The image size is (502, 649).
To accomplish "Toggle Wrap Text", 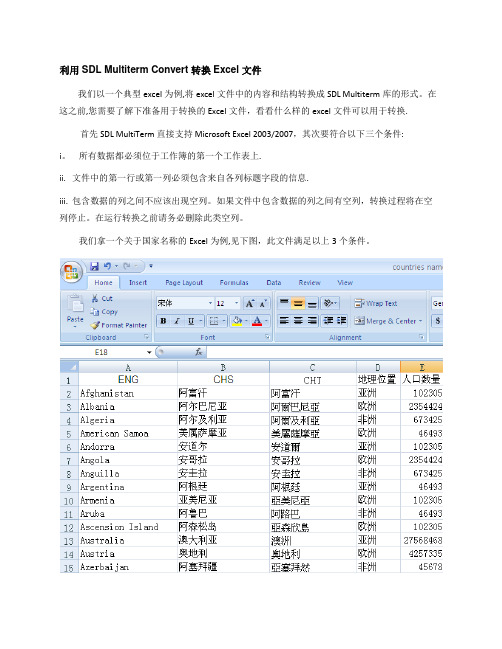I will [375, 303].
